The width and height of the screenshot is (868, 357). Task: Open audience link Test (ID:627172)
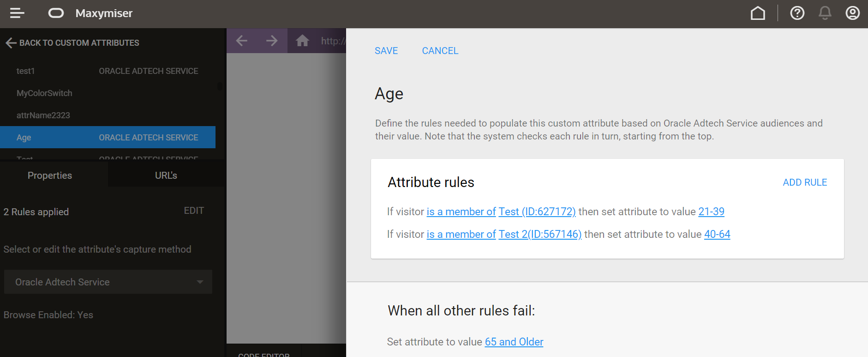(537, 212)
